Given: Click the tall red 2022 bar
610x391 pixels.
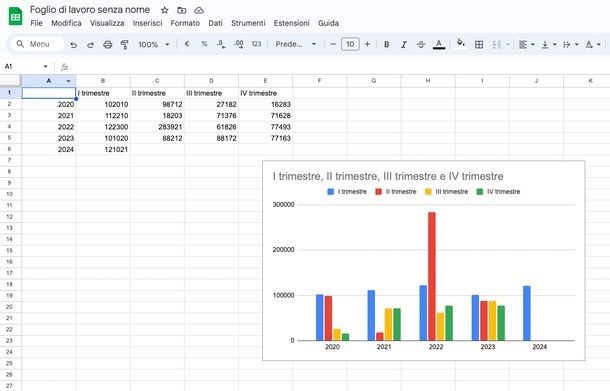Looking at the screenshot, I should [432, 276].
